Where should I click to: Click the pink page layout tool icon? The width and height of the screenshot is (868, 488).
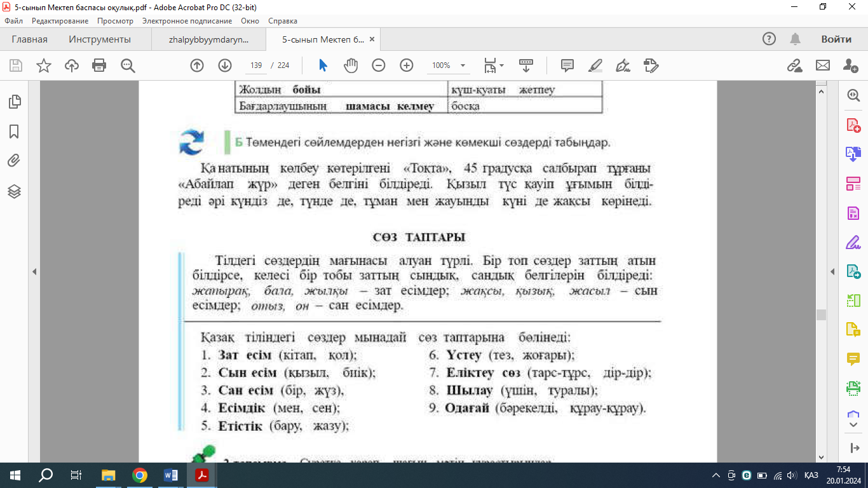click(853, 184)
